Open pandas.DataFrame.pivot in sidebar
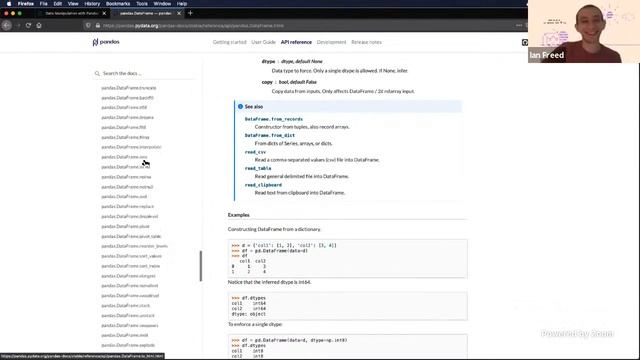This screenshot has height=360, width=640. tap(125, 227)
